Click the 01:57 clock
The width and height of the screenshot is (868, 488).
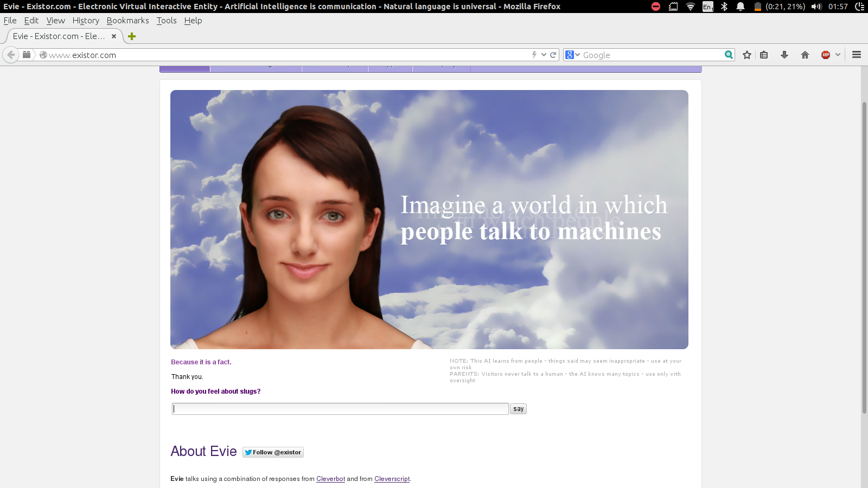[838, 7]
